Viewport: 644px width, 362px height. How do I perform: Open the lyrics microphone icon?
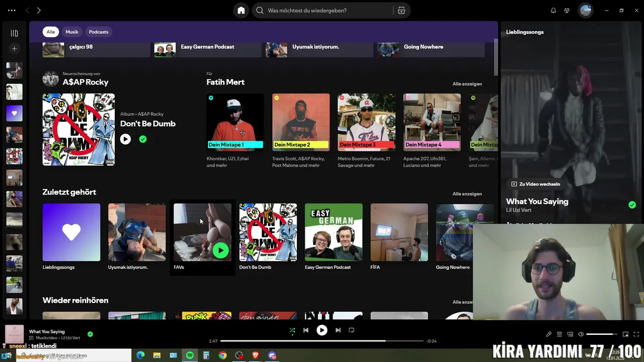(x=549, y=334)
